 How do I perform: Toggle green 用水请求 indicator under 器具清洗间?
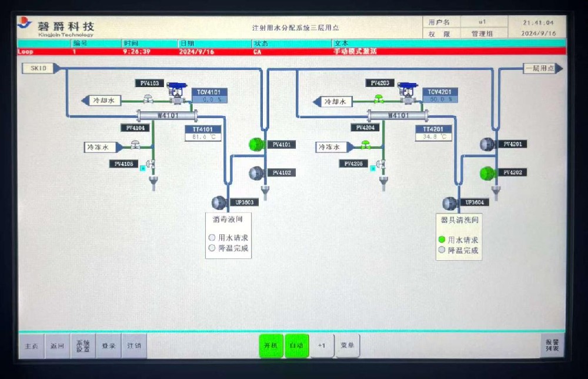coord(442,240)
